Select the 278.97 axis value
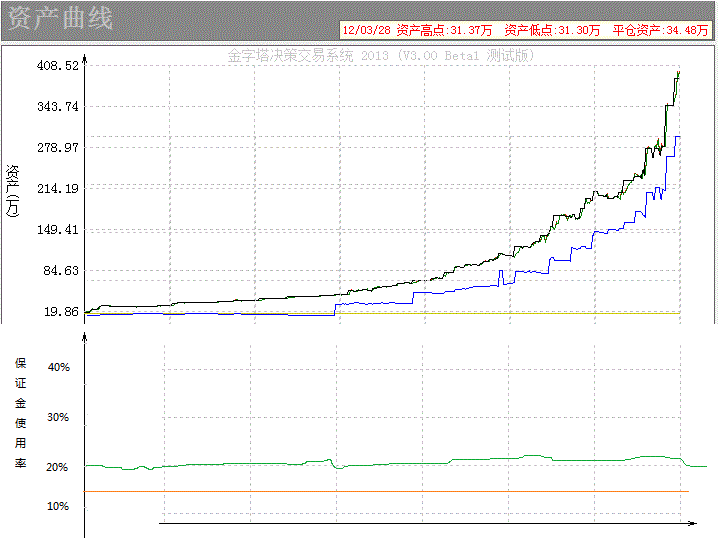 (x=58, y=148)
